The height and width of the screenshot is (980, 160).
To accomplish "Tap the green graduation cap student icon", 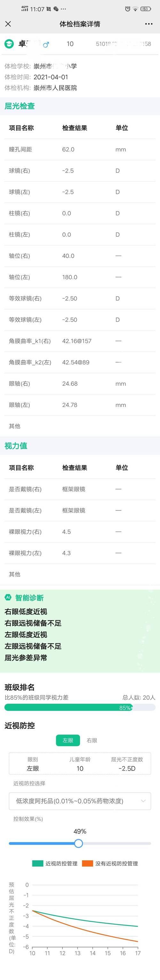I will coord(9,44).
